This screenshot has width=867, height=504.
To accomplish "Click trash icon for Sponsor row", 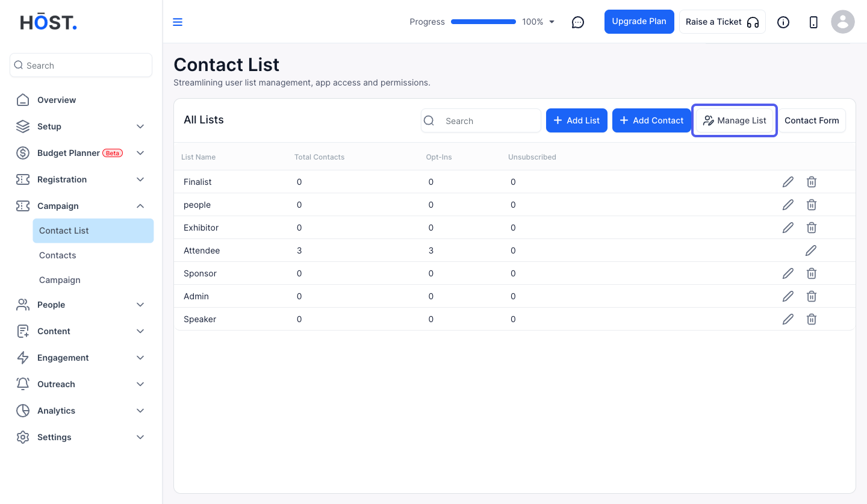I will tap(812, 273).
